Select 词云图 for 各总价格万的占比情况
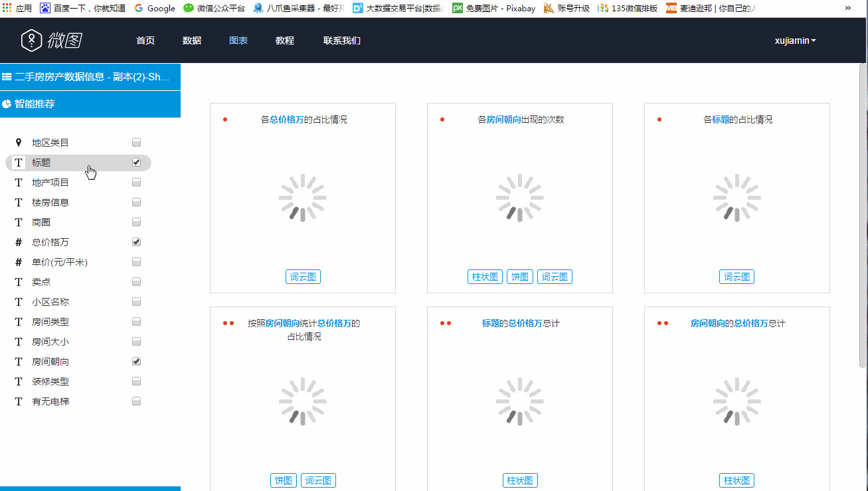 303,277
